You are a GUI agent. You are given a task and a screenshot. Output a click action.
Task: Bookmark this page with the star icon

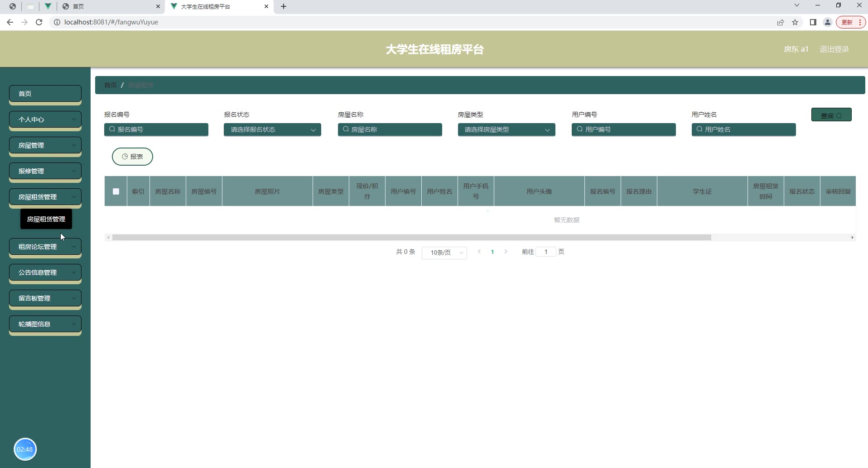click(795, 22)
